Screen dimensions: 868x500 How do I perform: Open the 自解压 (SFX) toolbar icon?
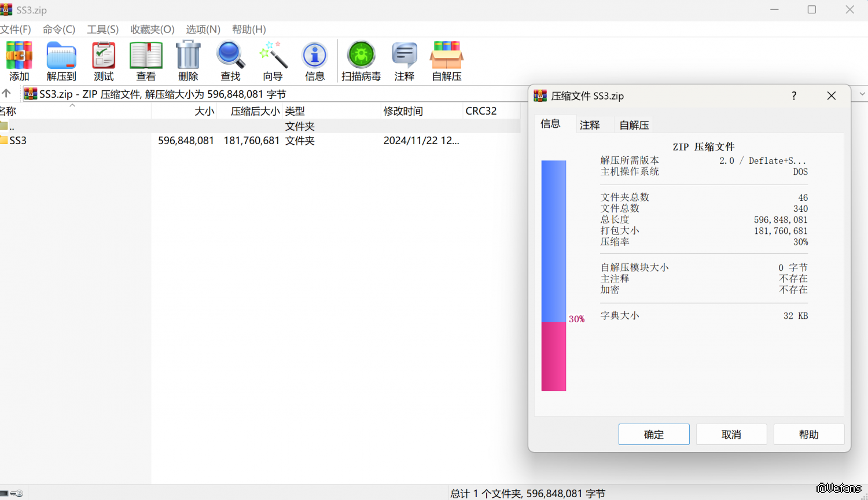point(447,61)
